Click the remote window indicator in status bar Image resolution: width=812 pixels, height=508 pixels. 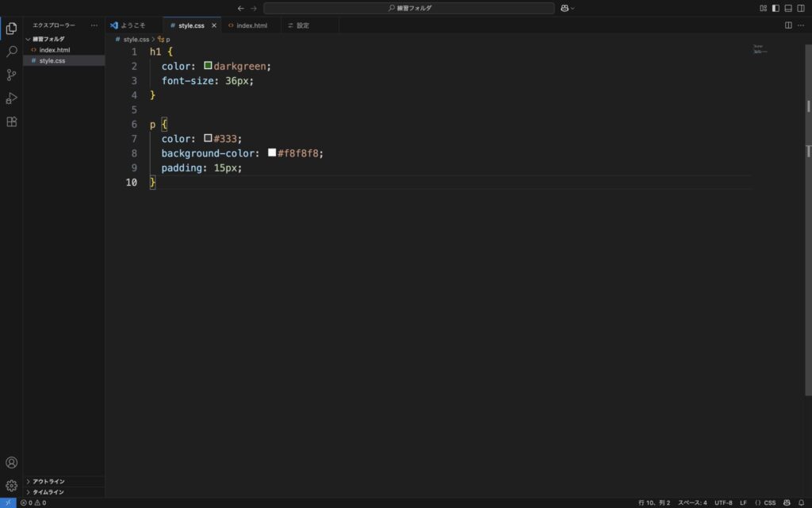point(8,502)
